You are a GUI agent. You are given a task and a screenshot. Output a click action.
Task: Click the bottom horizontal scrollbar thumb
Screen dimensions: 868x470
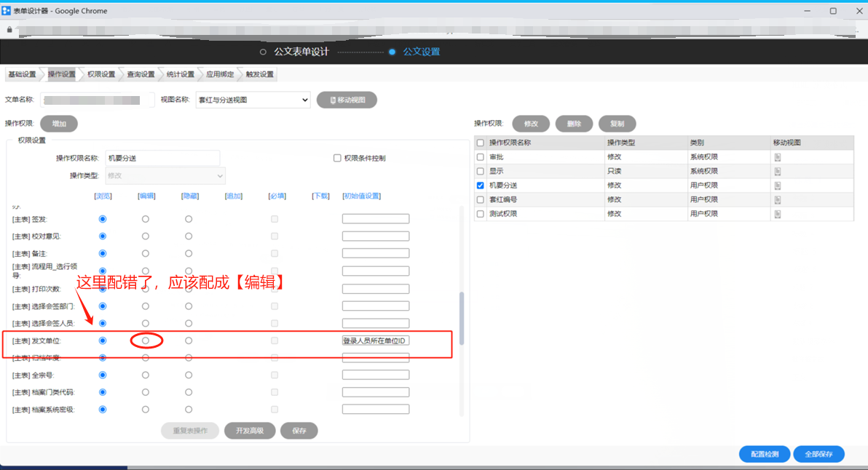click(63, 468)
